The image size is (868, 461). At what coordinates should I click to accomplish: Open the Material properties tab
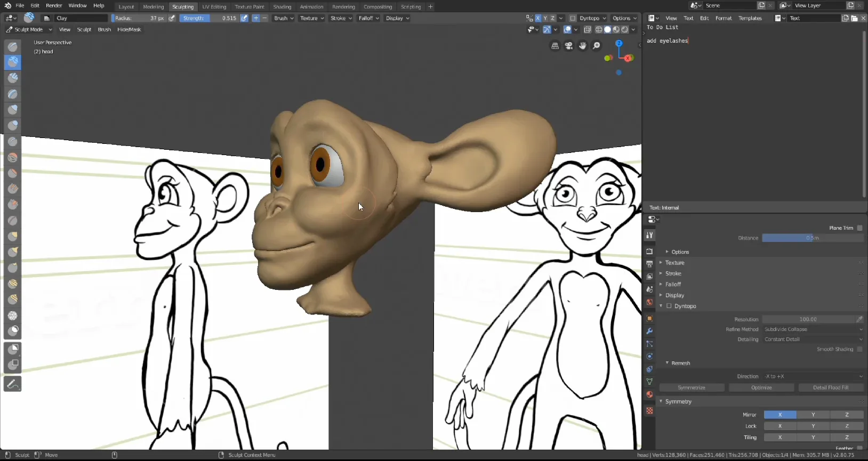pos(649,395)
